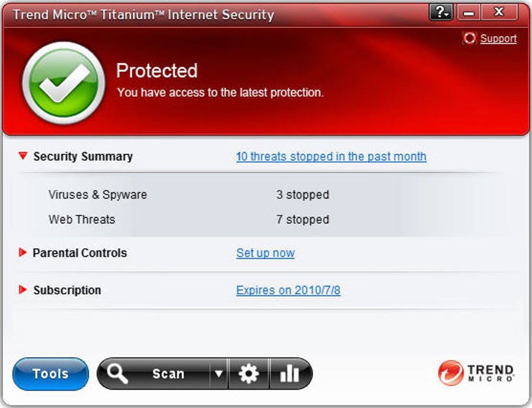
Task: Select the Viruses & Spyware row
Action: [x=98, y=195]
